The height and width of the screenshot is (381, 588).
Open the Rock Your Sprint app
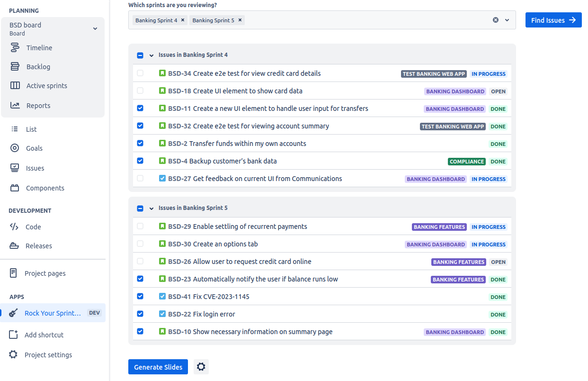[52, 313]
